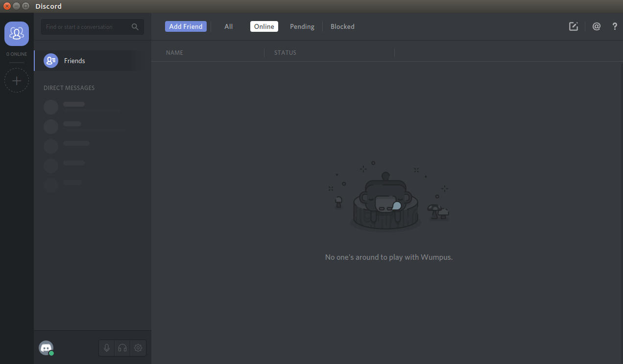
Task: Click the Discord Home icon
Action: (17, 33)
